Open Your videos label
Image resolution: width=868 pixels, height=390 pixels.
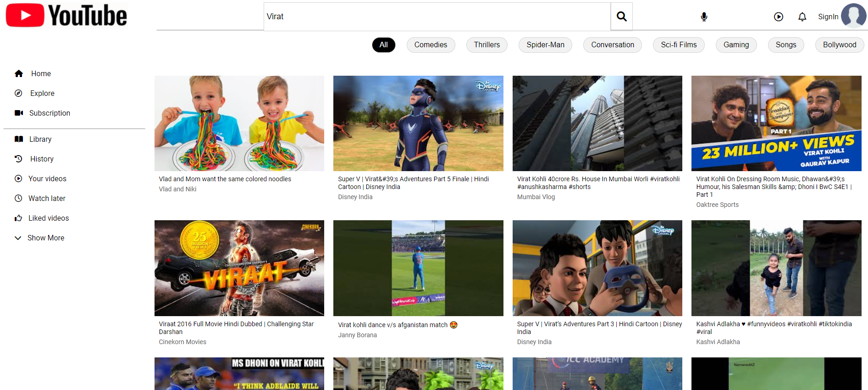(x=47, y=178)
